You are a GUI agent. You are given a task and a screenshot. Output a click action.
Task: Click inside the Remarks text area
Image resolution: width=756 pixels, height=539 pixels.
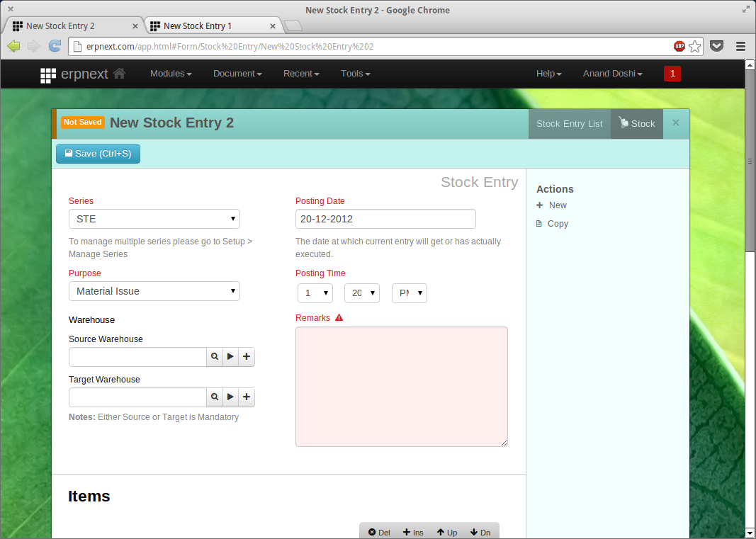[402, 387]
